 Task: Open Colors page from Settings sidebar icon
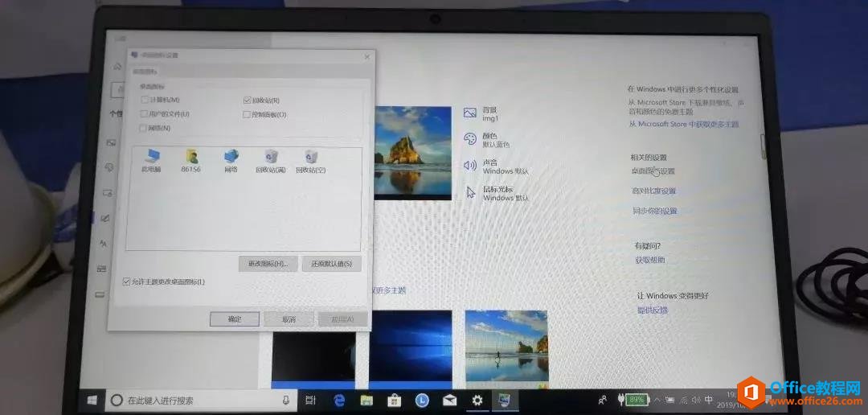(109, 166)
